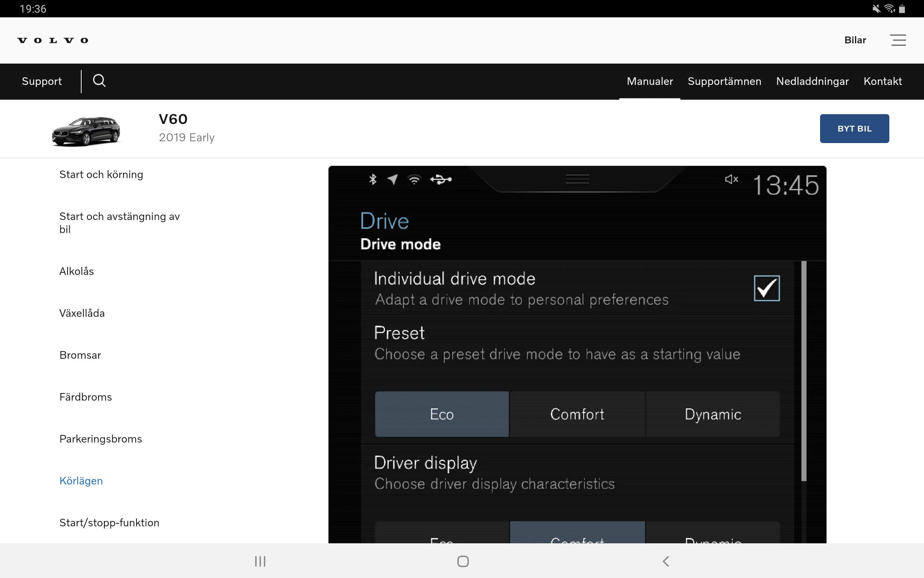Click the tablet mute status icon

(x=876, y=8)
